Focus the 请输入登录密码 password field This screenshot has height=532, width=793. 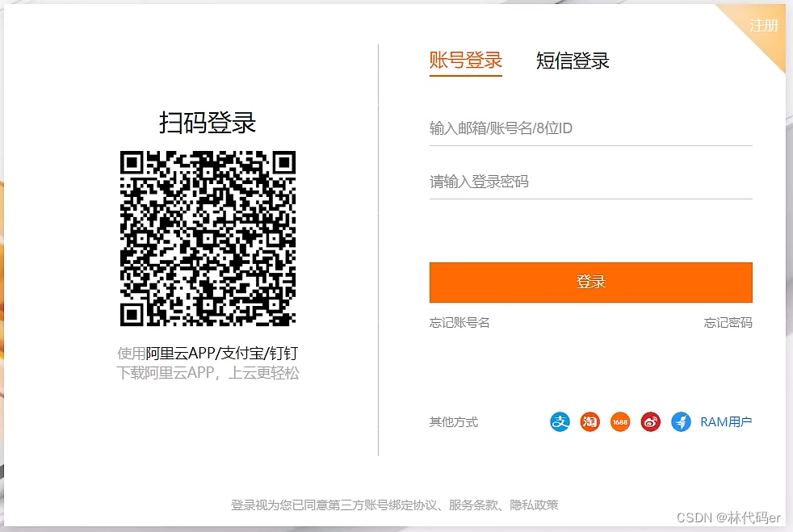tap(590, 181)
